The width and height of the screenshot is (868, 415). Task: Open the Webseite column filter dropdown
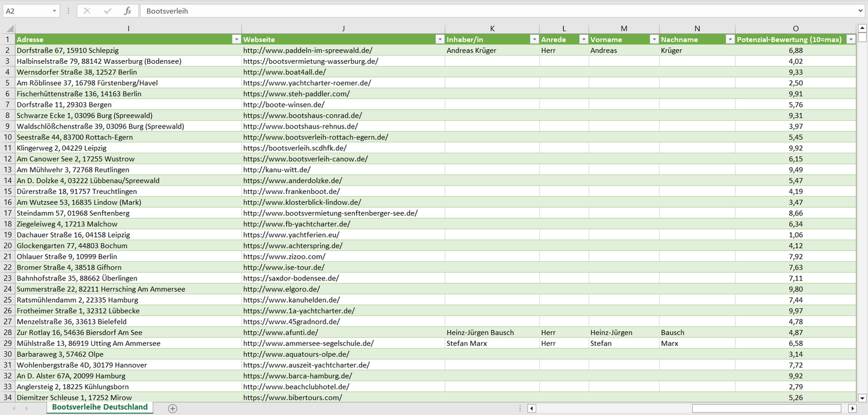[439, 40]
